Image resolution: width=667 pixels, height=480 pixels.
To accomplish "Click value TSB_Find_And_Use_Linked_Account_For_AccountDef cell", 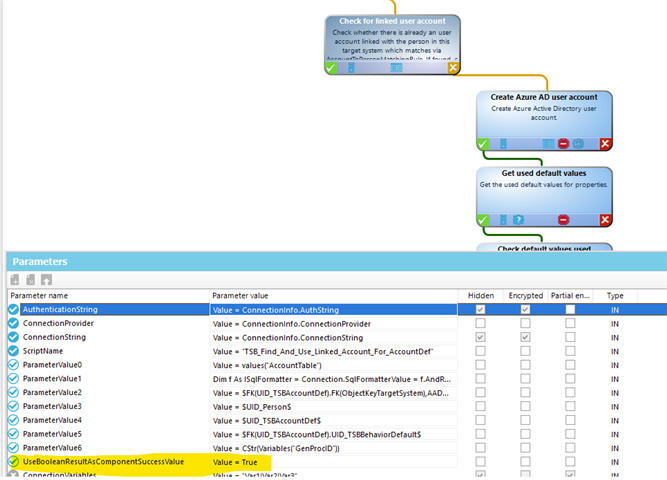I will pos(334,351).
